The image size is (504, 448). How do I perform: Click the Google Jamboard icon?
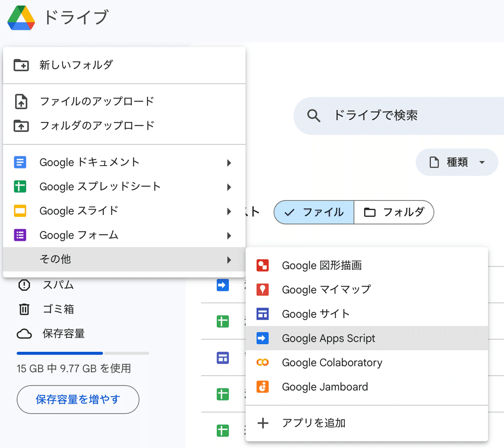262,387
